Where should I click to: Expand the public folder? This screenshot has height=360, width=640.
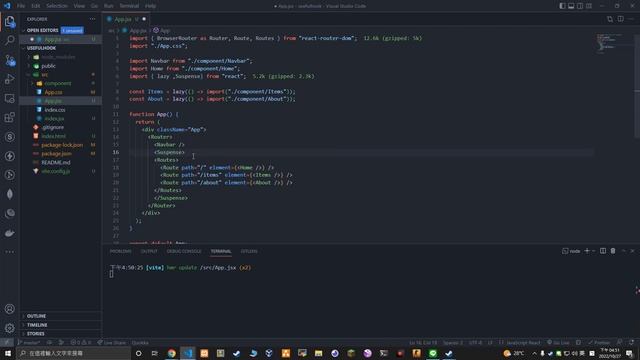[x=48, y=66]
